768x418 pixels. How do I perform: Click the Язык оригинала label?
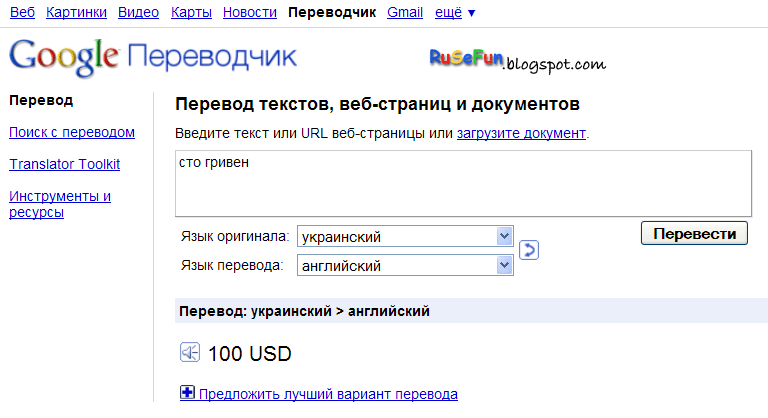pos(235,237)
